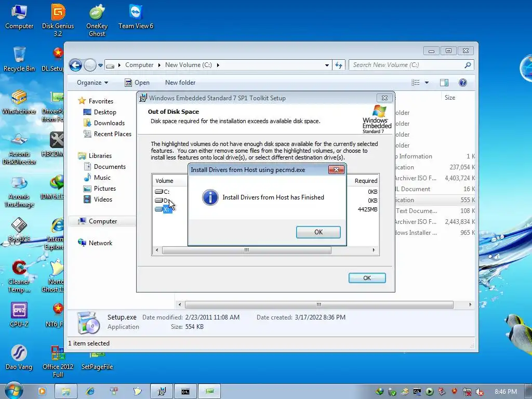Open the Recycle Bin desktop icon
The image size is (532, 399).
[x=19, y=59]
